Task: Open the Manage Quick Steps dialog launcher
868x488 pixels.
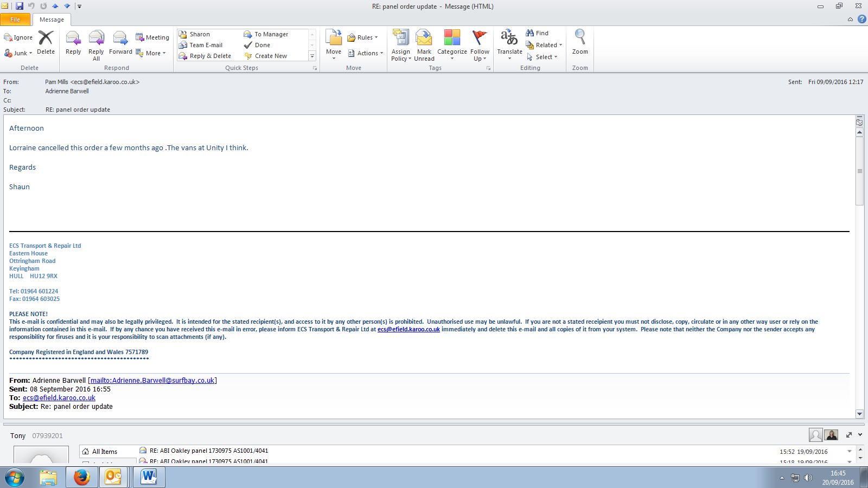Action: pos(315,68)
